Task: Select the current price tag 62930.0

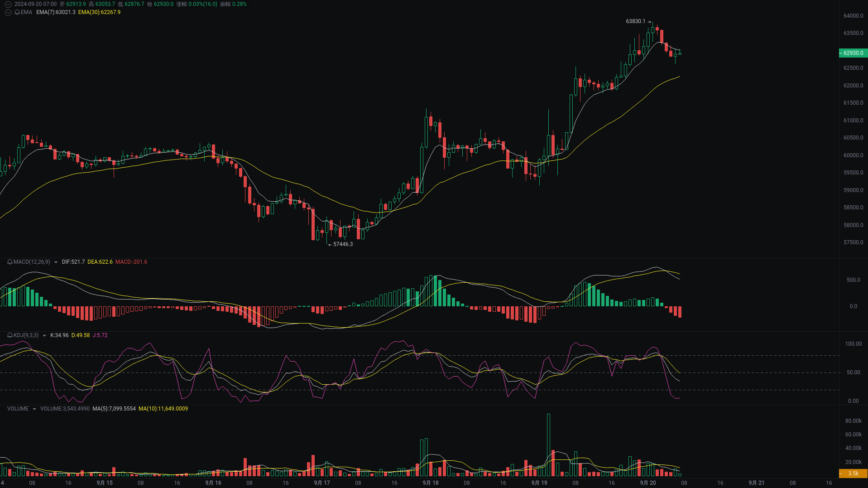Action: click(x=853, y=53)
